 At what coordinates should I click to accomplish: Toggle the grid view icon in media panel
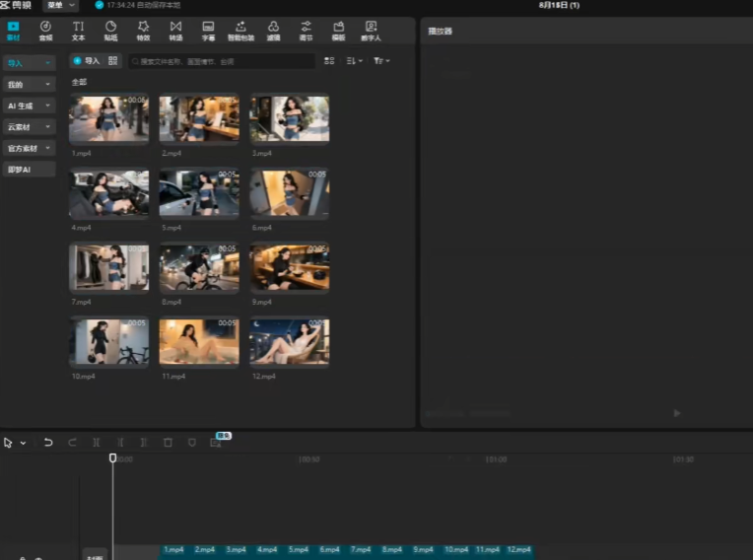(x=329, y=61)
